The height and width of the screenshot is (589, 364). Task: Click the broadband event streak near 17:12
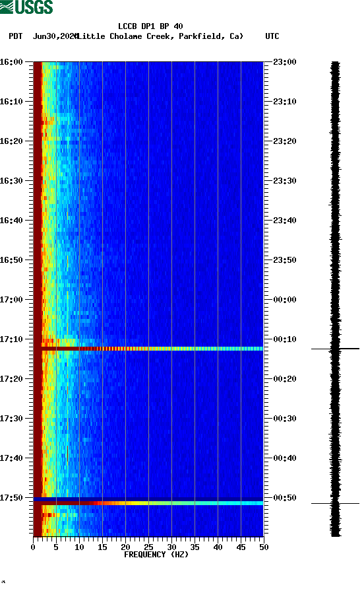click(148, 349)
